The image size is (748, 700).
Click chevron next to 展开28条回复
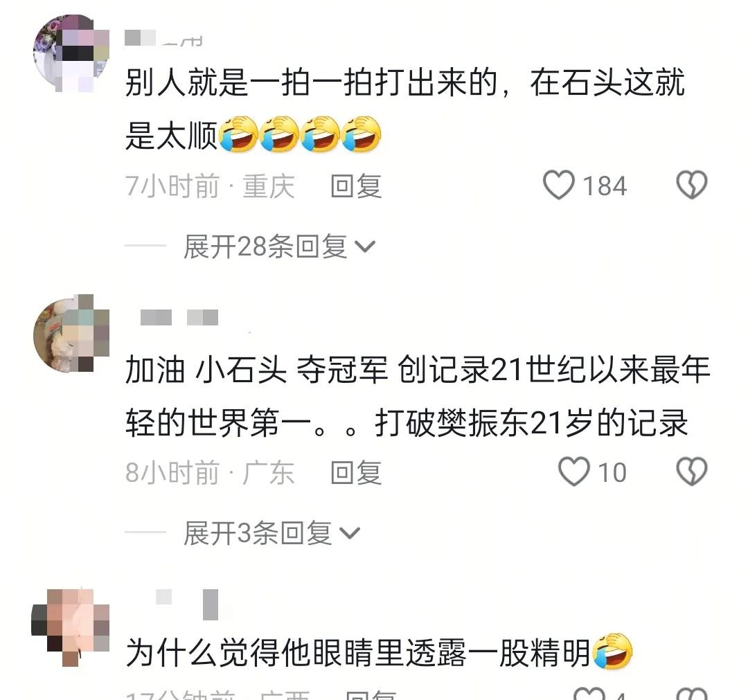(x=366, y=247)
